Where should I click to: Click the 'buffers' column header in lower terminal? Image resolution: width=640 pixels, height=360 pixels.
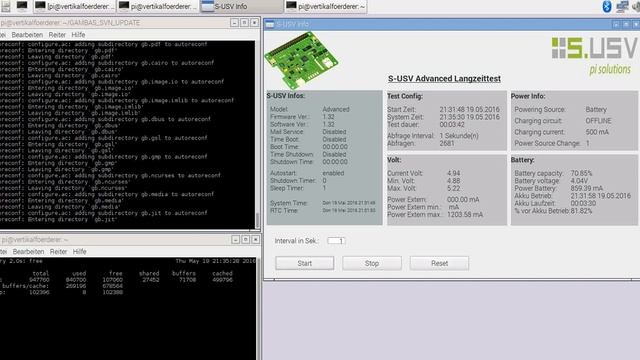[x=184, y=273]
